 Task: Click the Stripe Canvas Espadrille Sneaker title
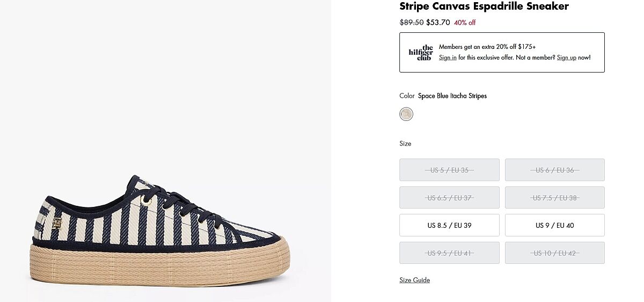click(x=484, y=6)
